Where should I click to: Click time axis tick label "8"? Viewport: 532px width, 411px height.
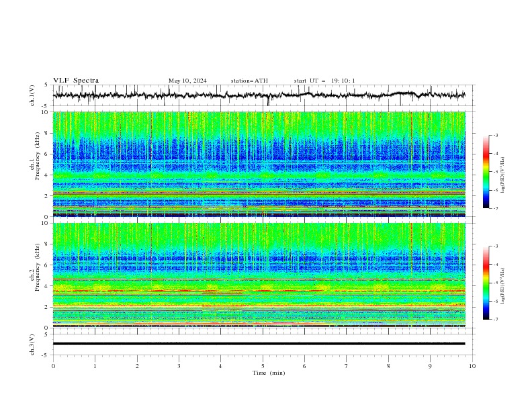tap(388, 366)
